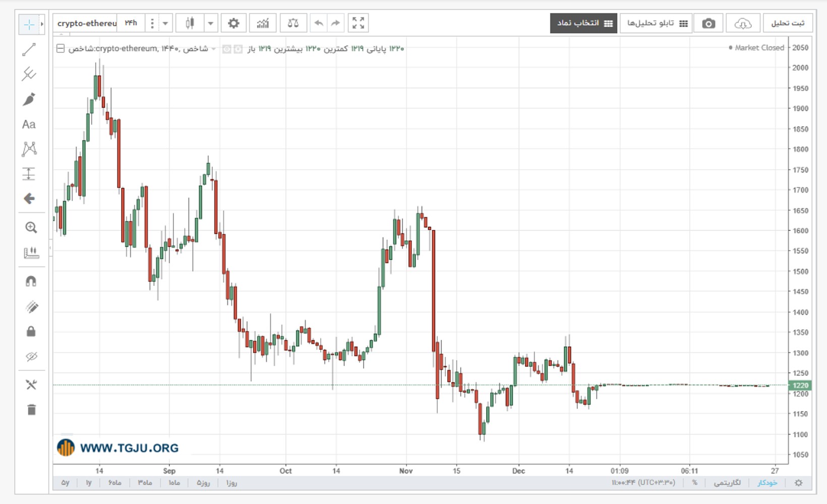The height and width of the screenshot is (504, 827).
Task: Select the trend line drawing tool
Action: click(x=29, y=49)
